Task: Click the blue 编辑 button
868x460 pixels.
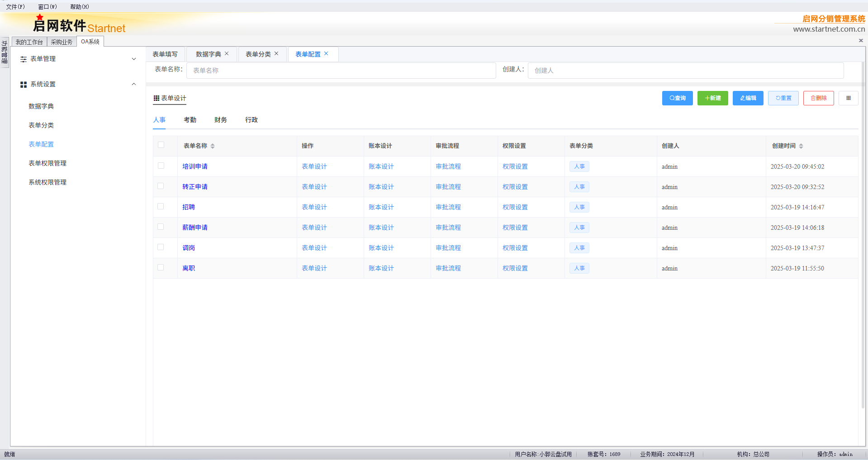Action: click(748, 98)
